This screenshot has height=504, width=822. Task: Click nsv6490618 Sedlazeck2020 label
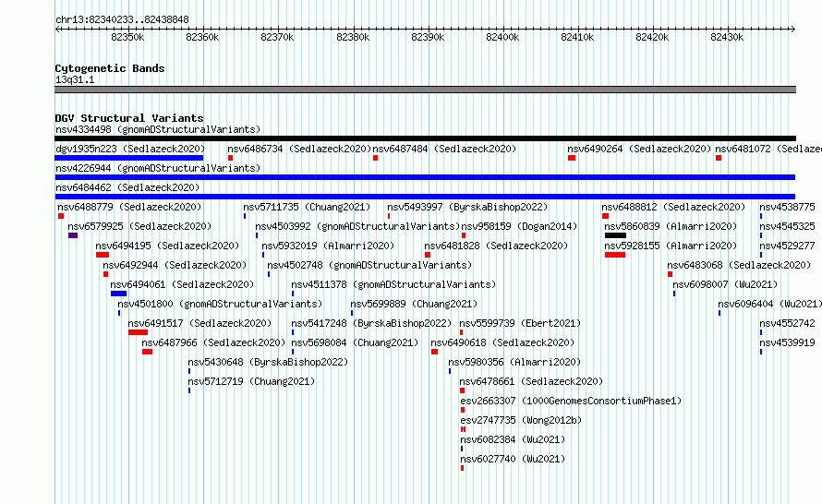(x=502, y=342)
